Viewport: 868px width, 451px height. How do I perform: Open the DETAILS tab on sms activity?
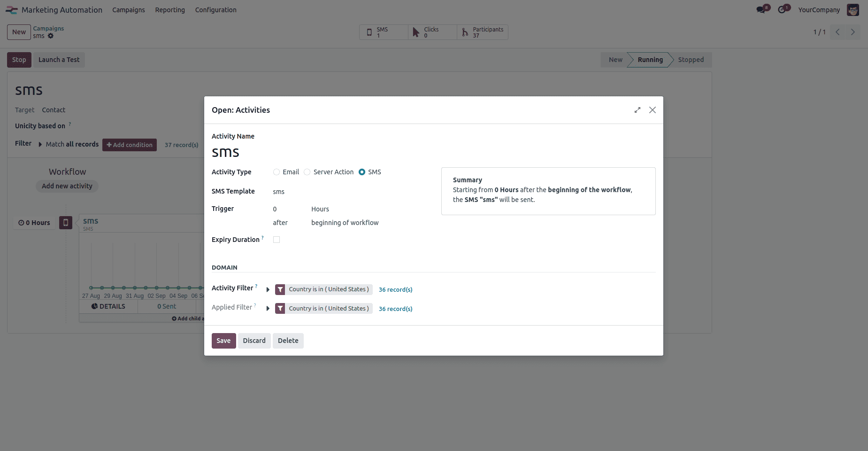108,306
